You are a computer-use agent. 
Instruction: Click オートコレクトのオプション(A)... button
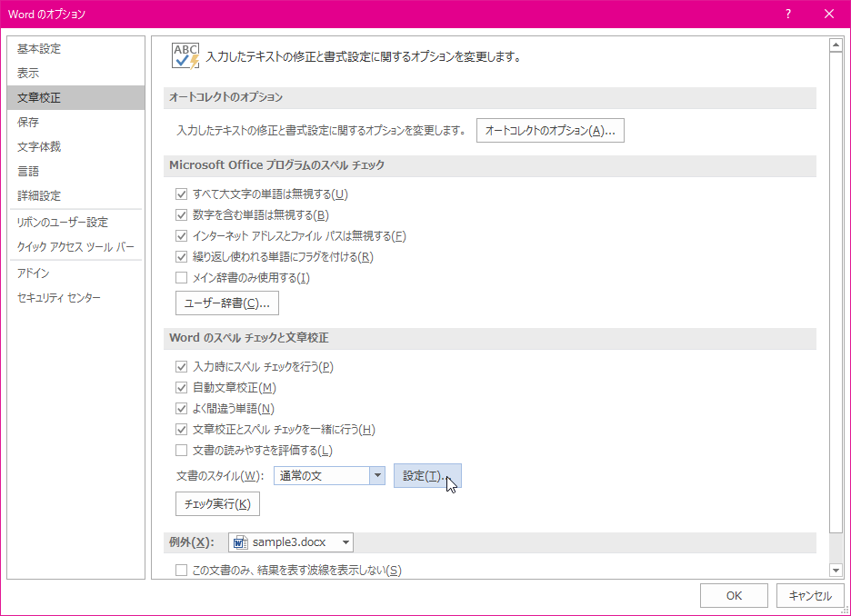[x=550, y=131]
